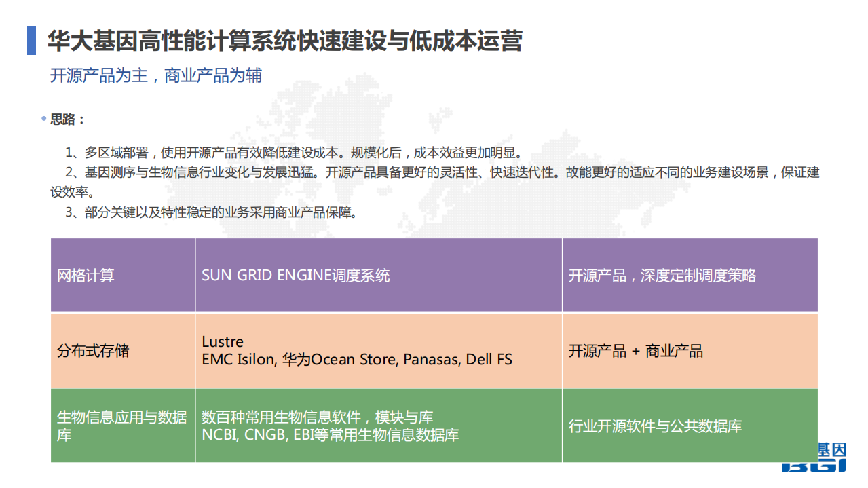
Task: Toggle selection of the green table row
Action: coord(434,427)
